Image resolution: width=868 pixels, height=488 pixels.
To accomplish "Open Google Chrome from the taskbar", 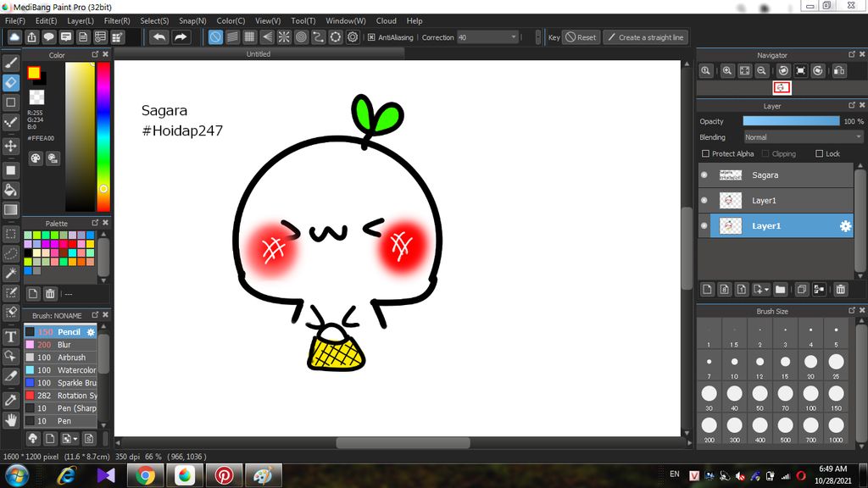I will pyautogui.click(x=145, y=475).
